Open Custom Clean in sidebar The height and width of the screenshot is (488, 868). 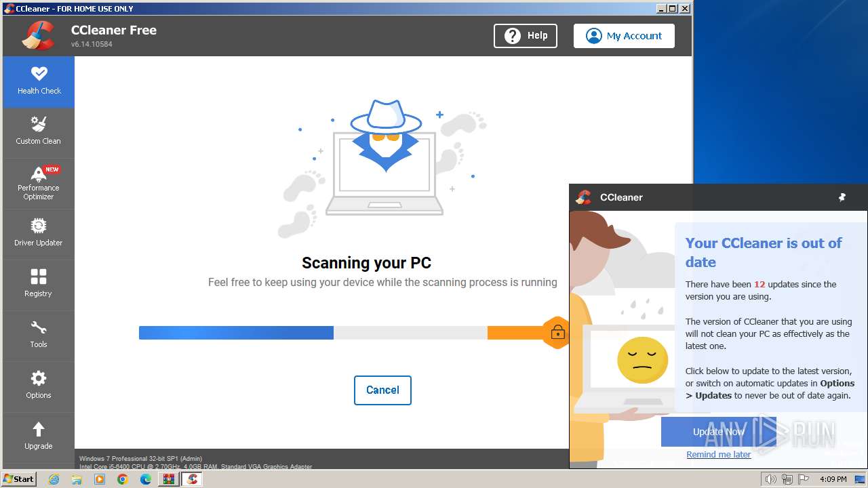39,132
